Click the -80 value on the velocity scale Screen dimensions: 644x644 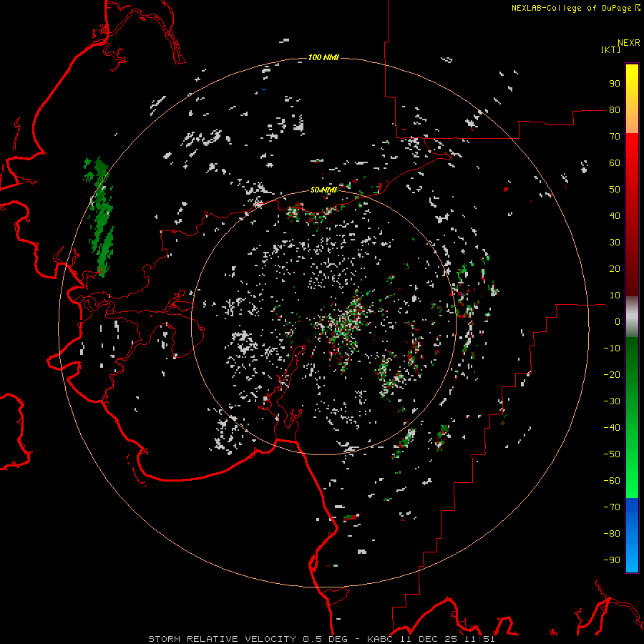[x=612, y=534]
